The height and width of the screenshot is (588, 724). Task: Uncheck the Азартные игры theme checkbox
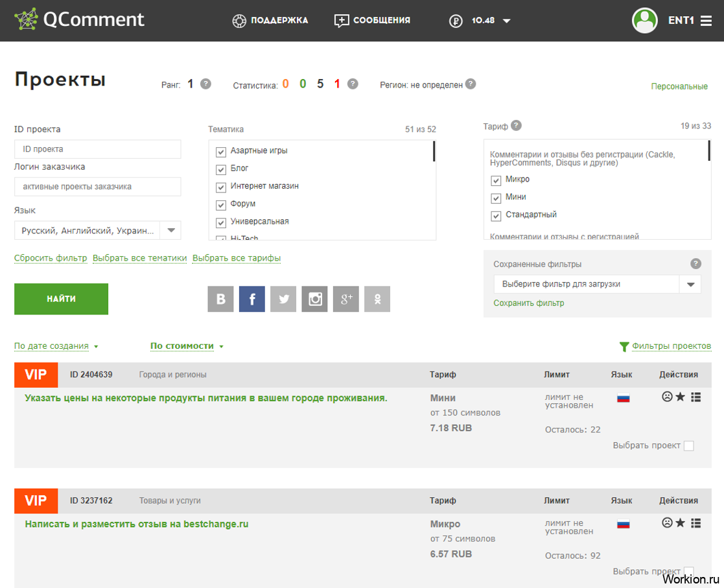221,152
